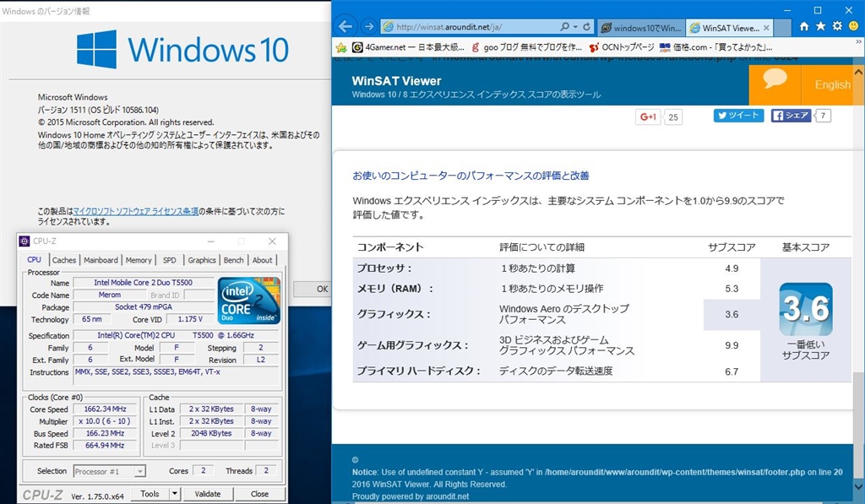Click プライマリ ハードディスク subscore 6.7
This screenshot has height=504, width=865.
pos(732,371)
